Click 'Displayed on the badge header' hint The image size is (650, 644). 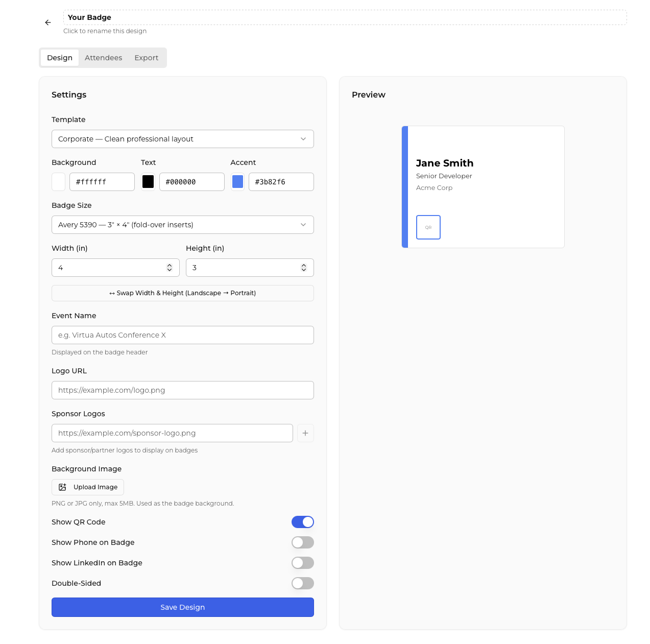tap(100, 352)
